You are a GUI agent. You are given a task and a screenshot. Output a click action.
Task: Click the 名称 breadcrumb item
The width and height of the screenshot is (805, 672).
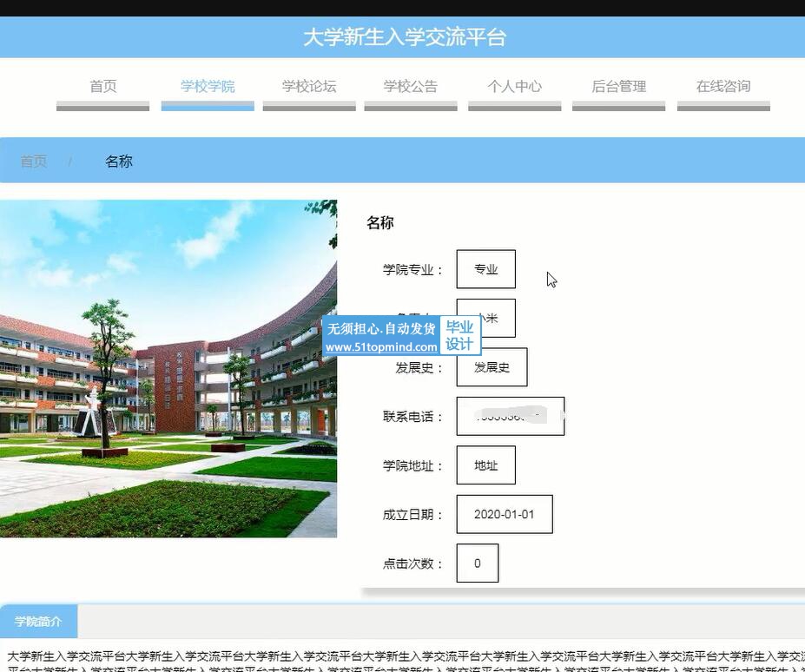click(x=119, y=161)
